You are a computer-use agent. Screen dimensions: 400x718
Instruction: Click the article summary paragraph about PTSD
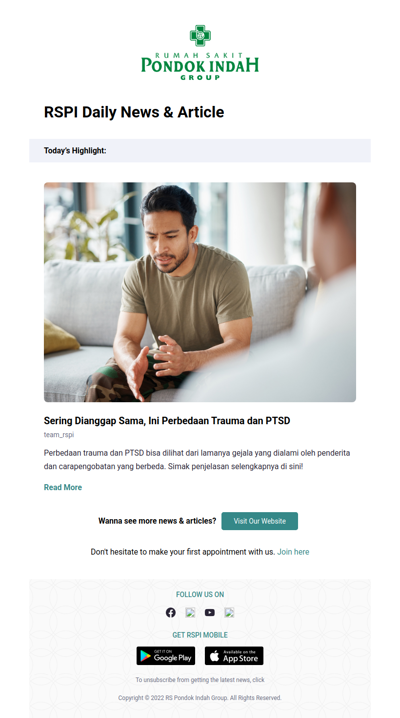point(197,460)
